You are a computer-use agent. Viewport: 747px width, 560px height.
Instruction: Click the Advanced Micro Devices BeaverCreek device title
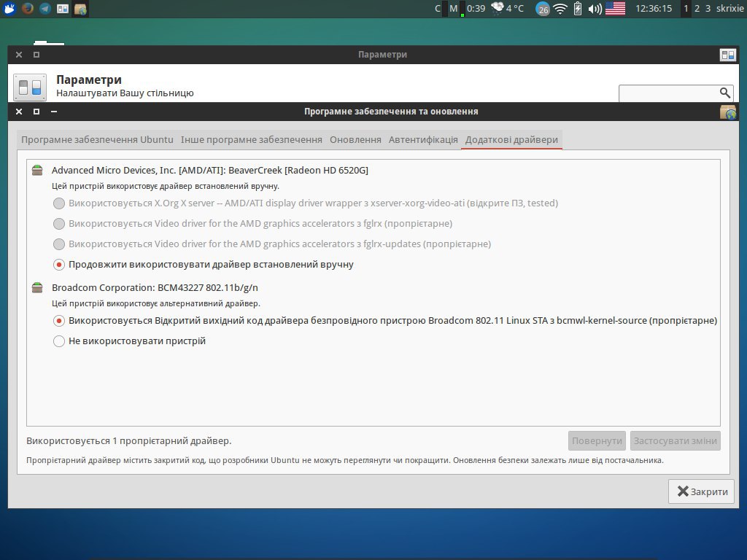pyautogui.click(x=209, y=170)
